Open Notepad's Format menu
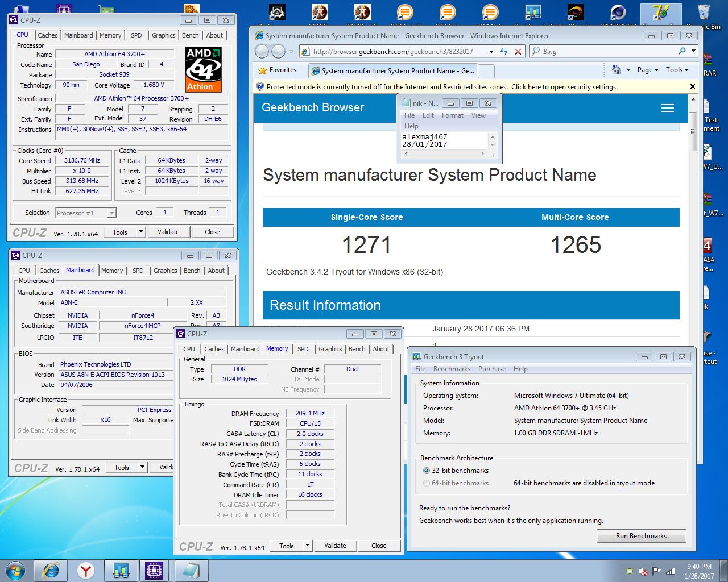The width and height of the screenshot is (728, 582). coord(453,115)
